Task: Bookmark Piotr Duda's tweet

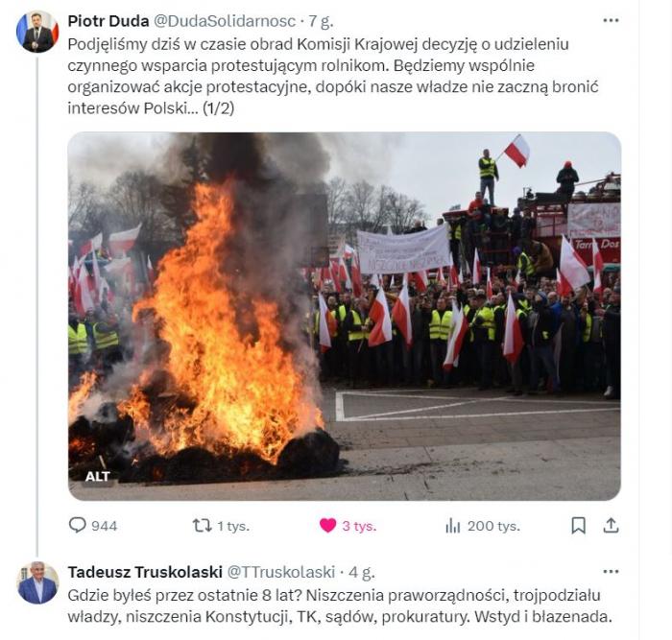Action: coord(579,525)
